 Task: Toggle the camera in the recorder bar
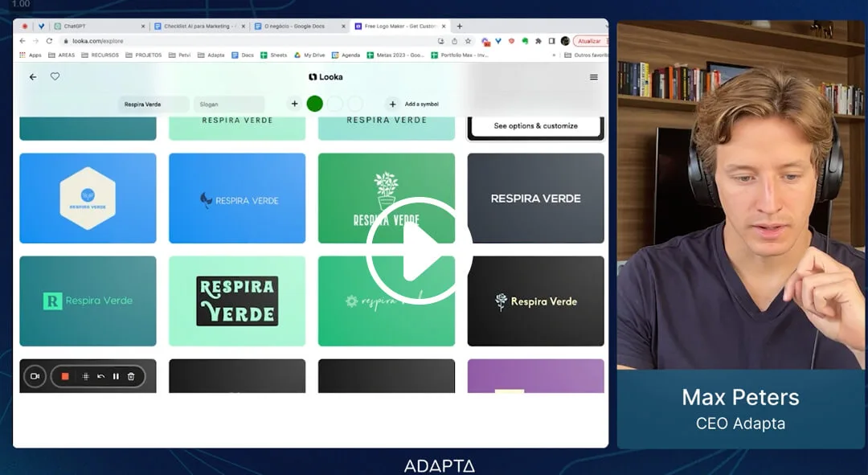click(x=35, y=376)
